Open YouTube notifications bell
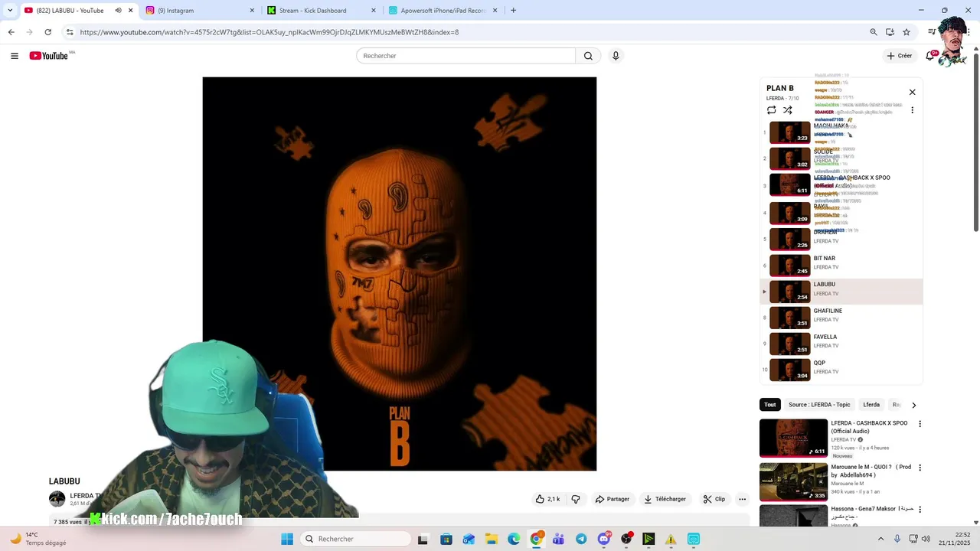The width and height of the screenshot is (980, 551). [x=930, y=56]
